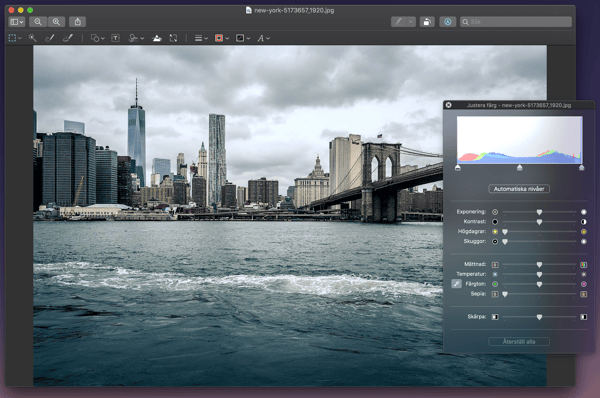This screenshot has height=398, width=600.
Task: Toggle the Markup toolbar button
Action: click(x=448, y=22)
